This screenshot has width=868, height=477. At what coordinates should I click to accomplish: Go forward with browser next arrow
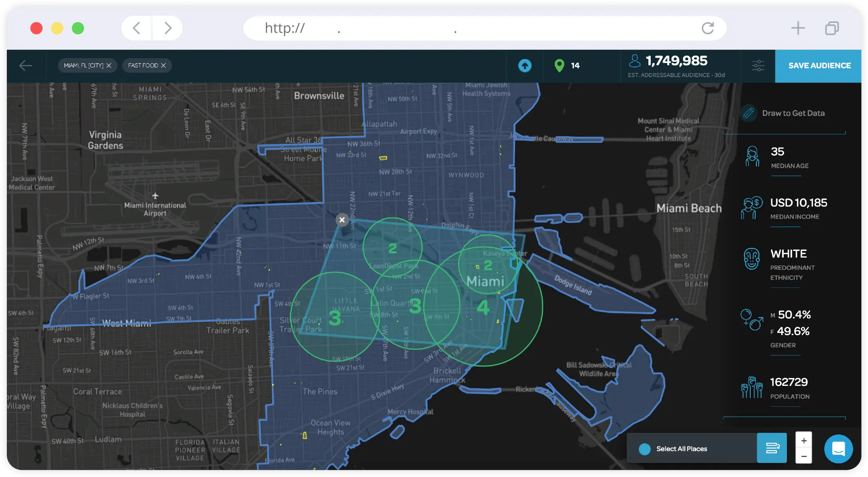pos(168,28)
